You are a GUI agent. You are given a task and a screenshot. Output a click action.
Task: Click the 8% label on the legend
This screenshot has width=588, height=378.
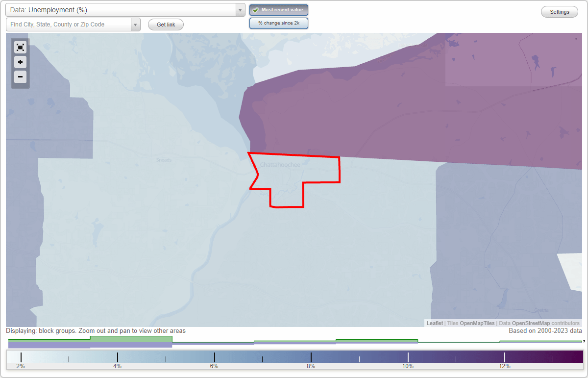tap(311, 366)
